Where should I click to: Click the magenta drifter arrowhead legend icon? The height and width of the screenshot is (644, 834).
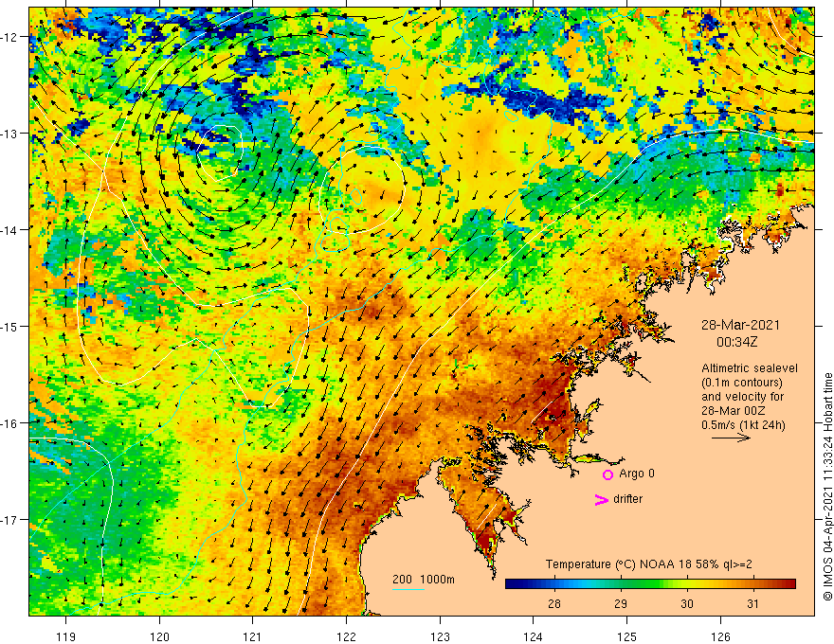(602, 499)
